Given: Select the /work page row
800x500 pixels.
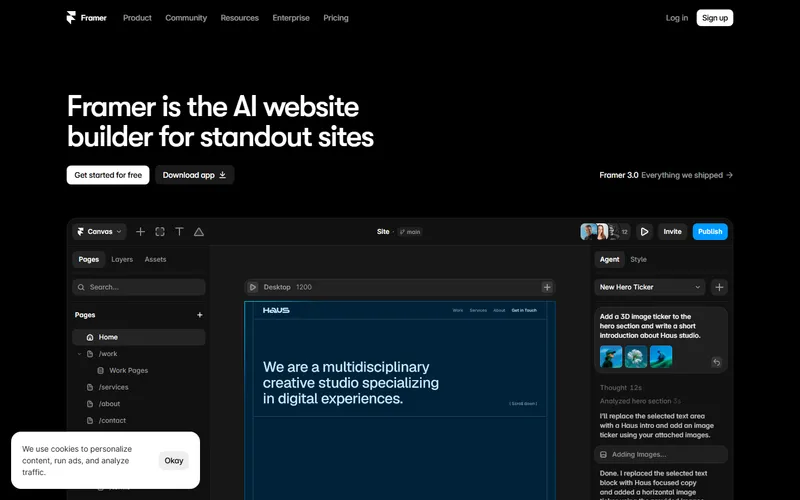Looking at the screenshot, I should coord(139,354).
